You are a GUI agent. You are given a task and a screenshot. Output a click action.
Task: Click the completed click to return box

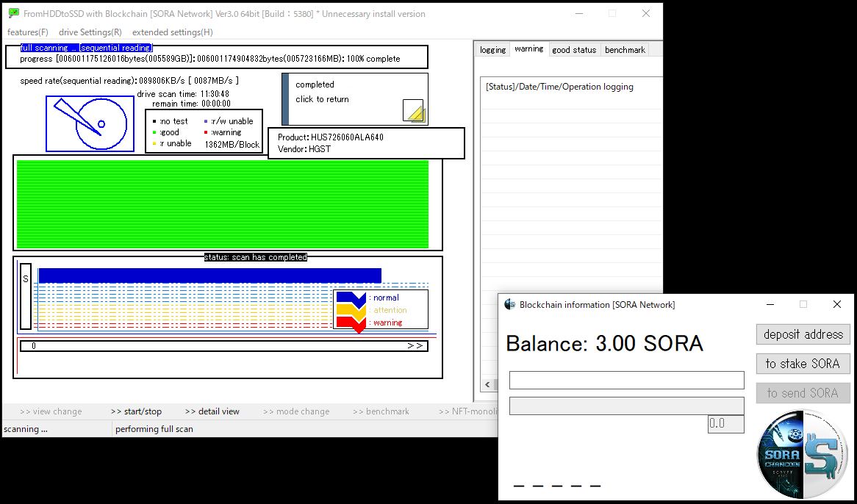pos(355,99)
